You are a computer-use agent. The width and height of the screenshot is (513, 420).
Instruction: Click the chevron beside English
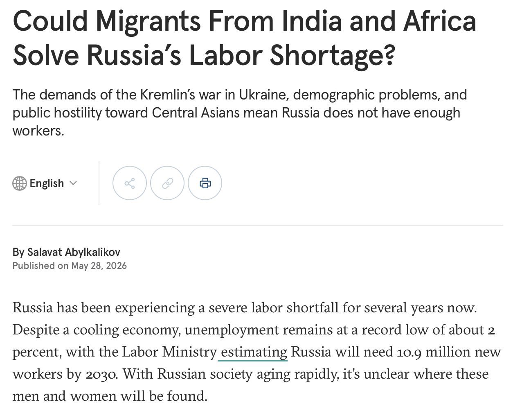[73, 183]
